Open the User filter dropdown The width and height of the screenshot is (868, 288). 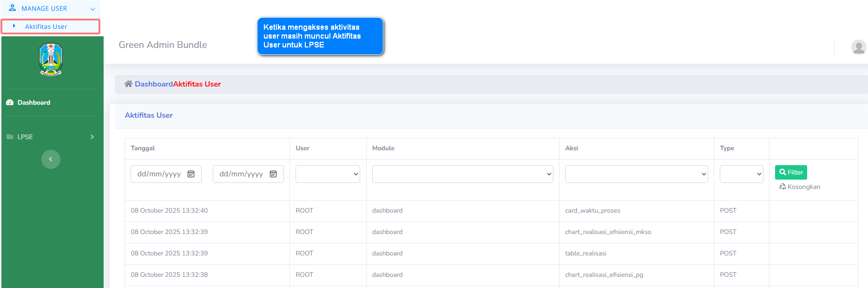(x=328, y=174)
